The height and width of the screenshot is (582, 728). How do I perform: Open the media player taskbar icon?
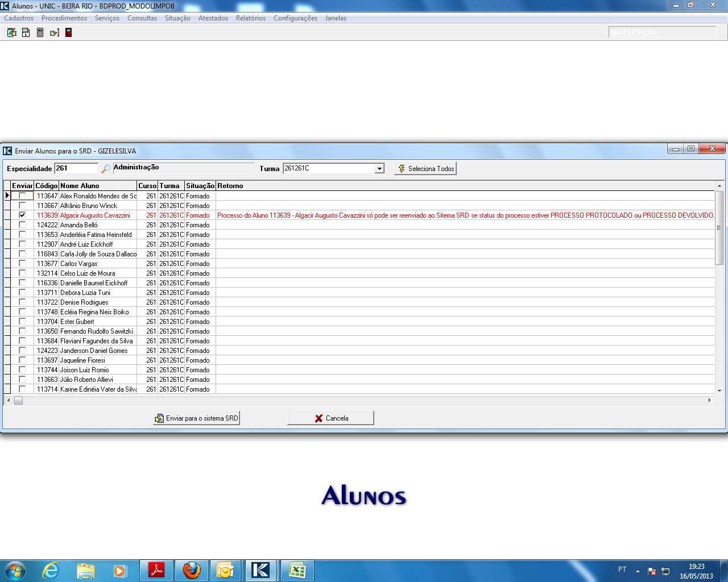(x=119, y=570)
